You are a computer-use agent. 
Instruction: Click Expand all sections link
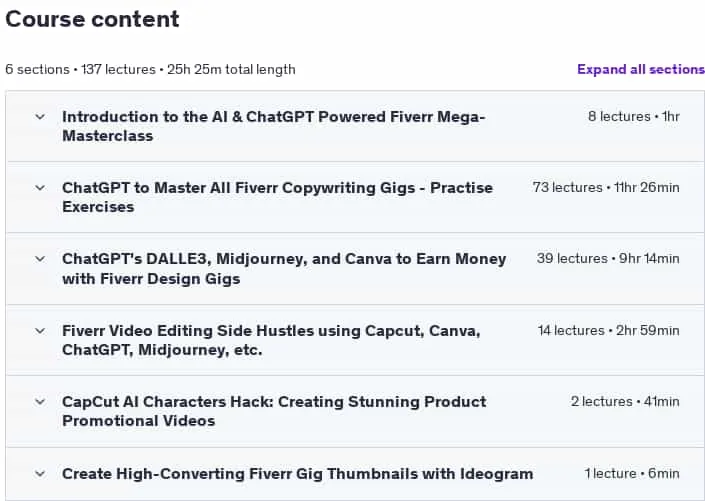tap(641, 69)
